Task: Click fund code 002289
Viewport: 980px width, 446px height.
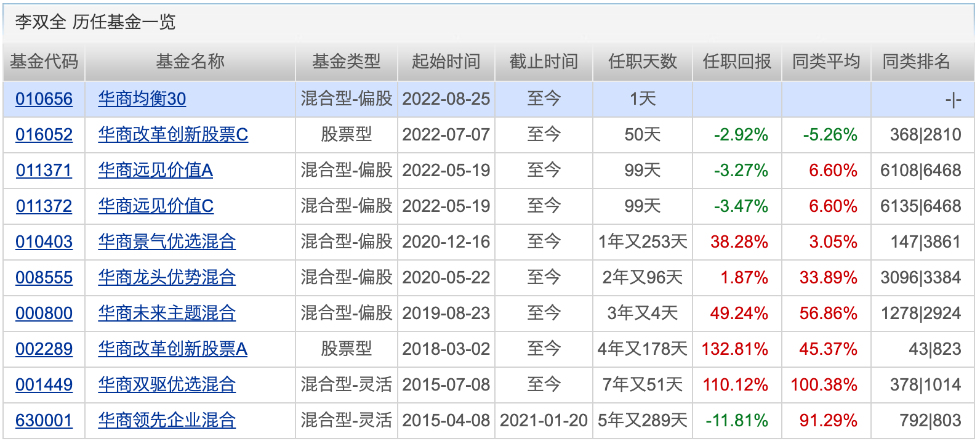Action: point(44,349)
